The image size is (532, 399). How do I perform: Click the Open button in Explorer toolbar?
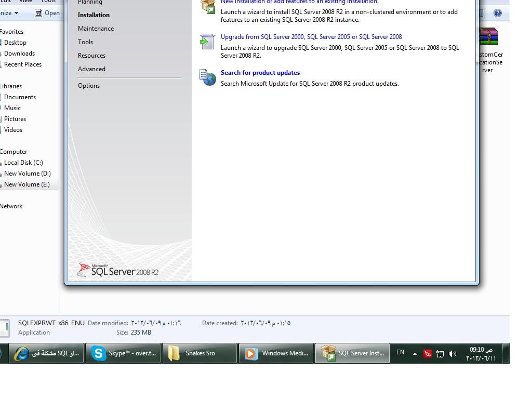pos(47,13)
